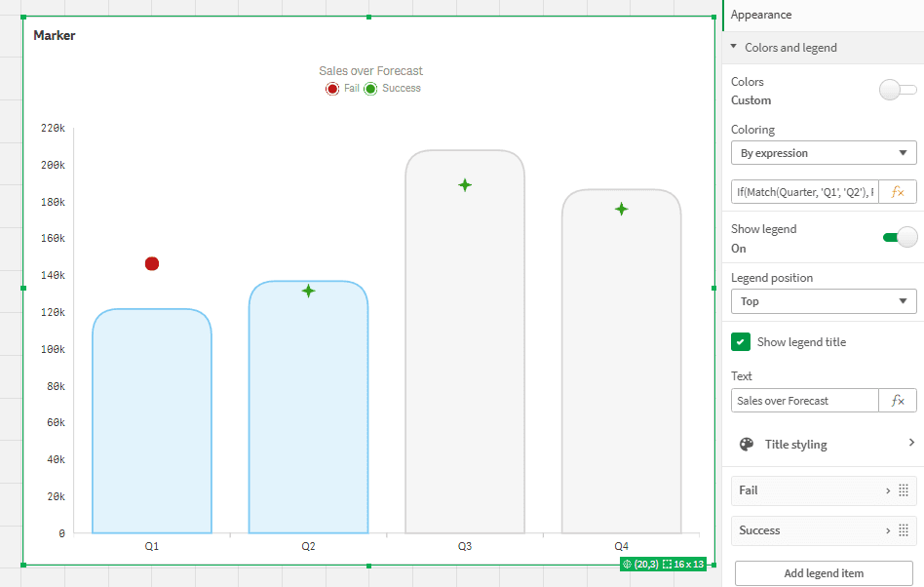Open expression editor for coloring expression

click(x=898, y=192)
